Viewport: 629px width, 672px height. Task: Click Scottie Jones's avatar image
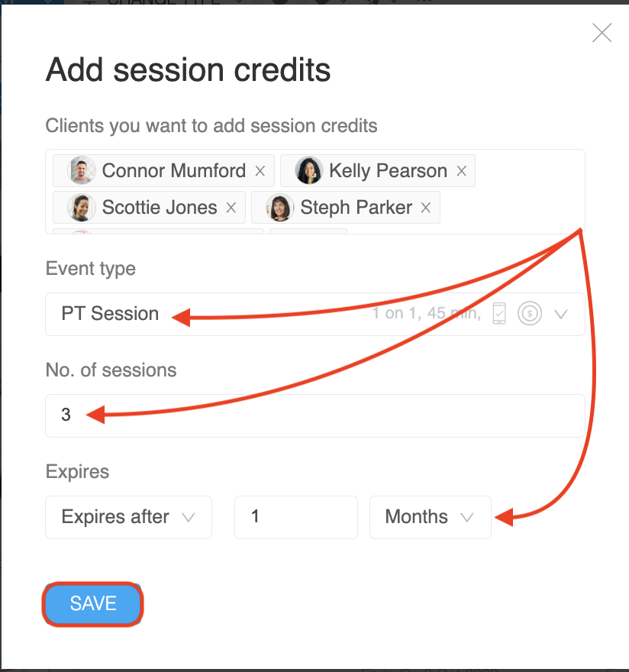(x=81, y=208)
